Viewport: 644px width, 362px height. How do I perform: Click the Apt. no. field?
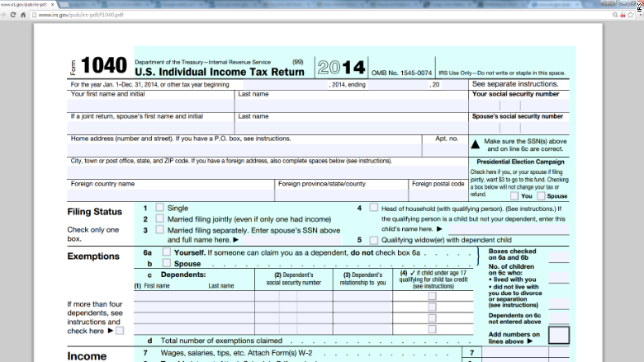[445, 149]
